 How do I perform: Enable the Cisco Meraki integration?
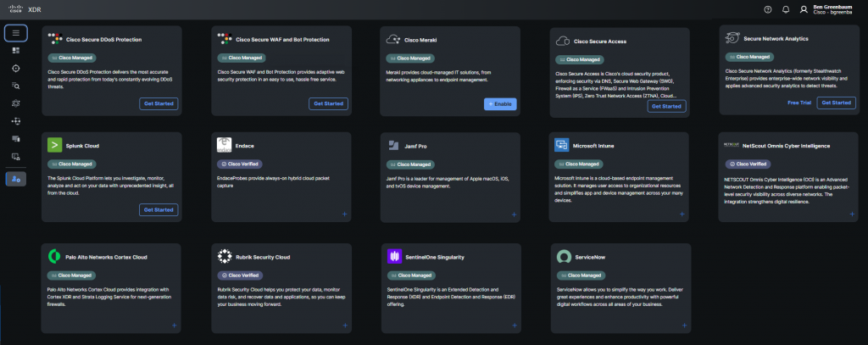pyautogui.click(x=499, y=103)
